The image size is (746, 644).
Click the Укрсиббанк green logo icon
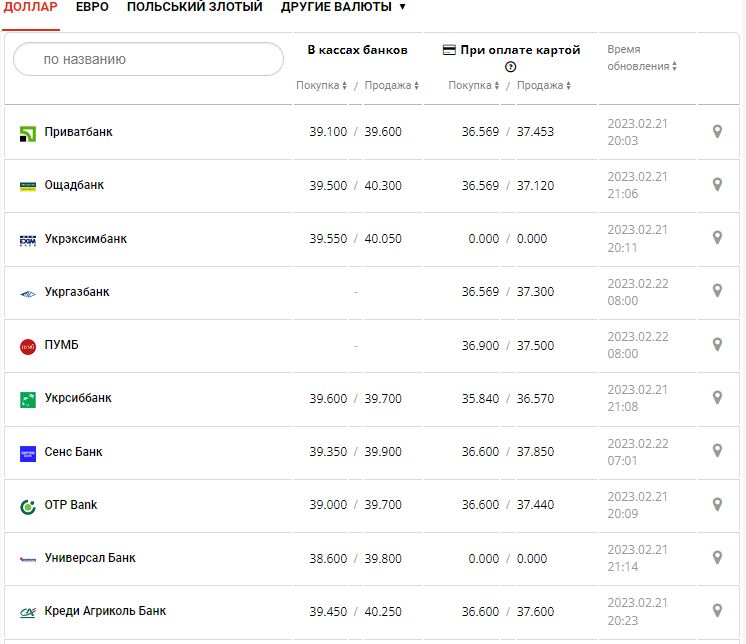(x=28, y=399)
